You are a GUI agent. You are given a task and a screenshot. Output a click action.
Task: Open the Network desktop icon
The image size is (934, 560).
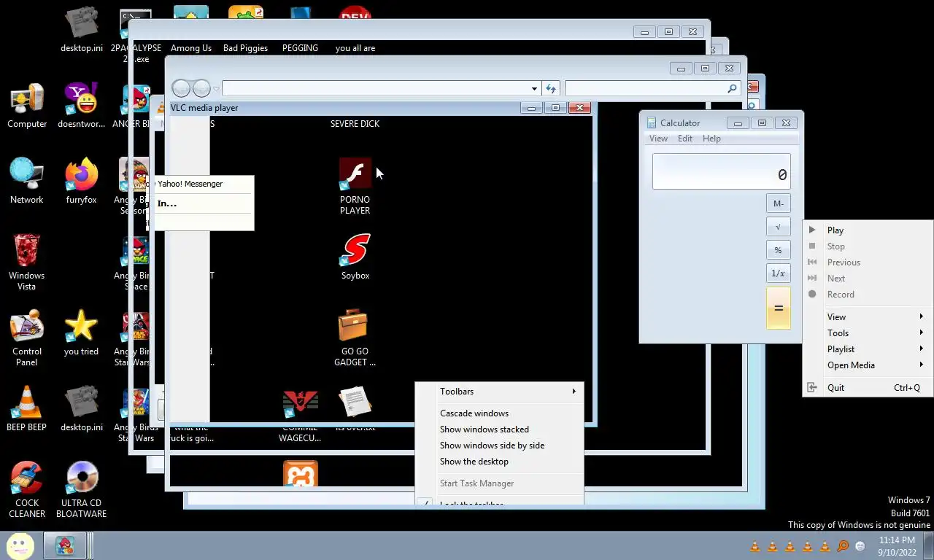[x=27, y=176]
